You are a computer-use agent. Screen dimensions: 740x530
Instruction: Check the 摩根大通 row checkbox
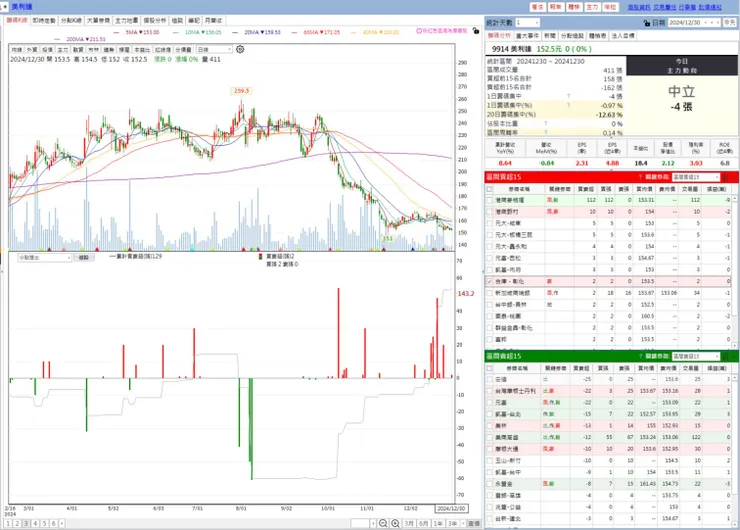click(x=489, y=449)
